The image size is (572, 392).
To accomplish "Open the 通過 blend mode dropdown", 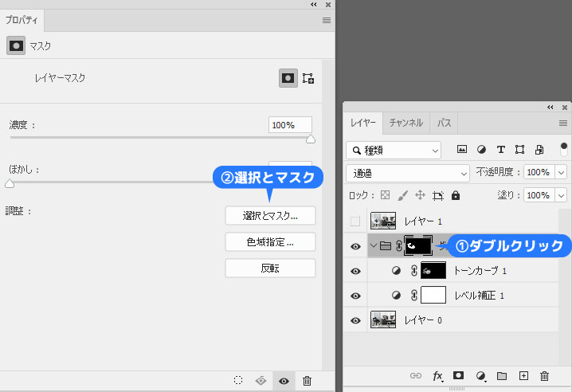I will [407, 173].
